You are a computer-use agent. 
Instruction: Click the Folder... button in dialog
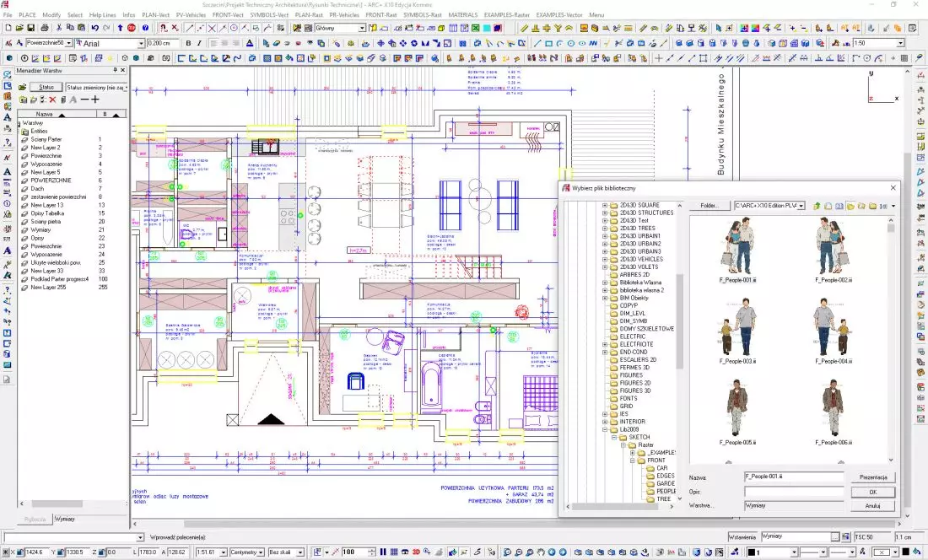[709, 206]
